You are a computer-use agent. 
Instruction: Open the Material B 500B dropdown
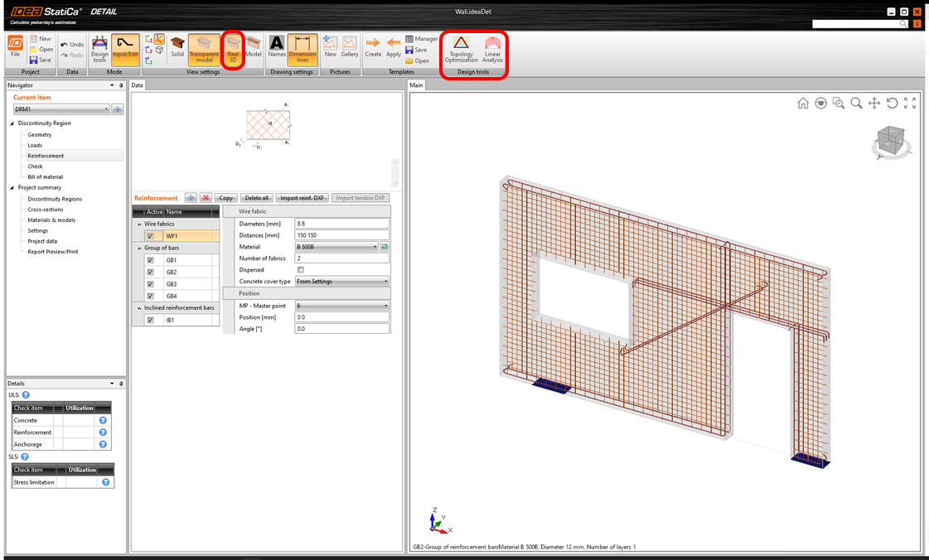coord(336,247)
